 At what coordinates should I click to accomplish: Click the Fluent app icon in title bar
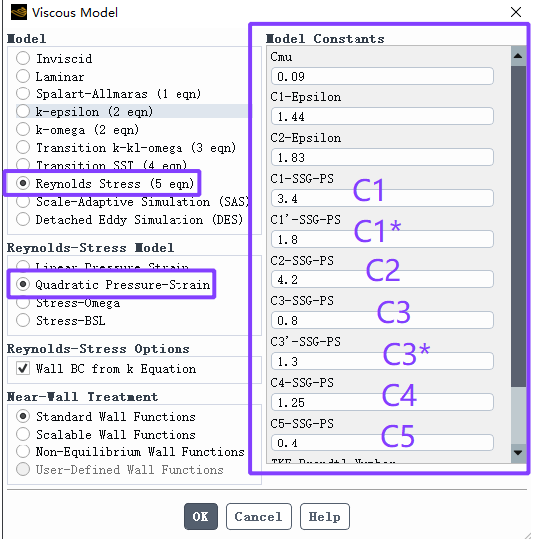(19, 12)
